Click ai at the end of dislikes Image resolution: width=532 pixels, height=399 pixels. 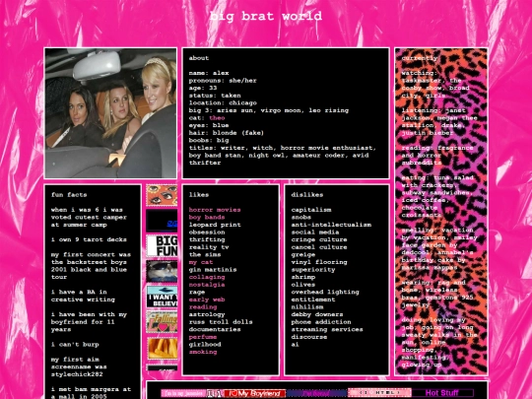pos(296,345)
